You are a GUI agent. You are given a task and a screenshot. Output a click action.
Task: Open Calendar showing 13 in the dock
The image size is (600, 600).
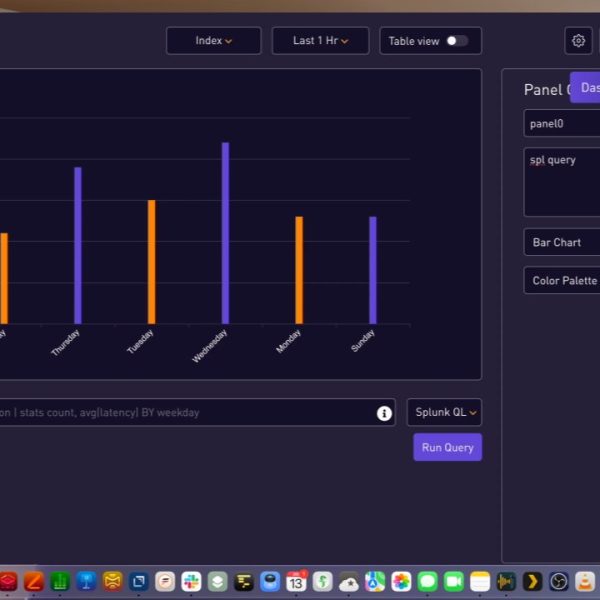297,582
